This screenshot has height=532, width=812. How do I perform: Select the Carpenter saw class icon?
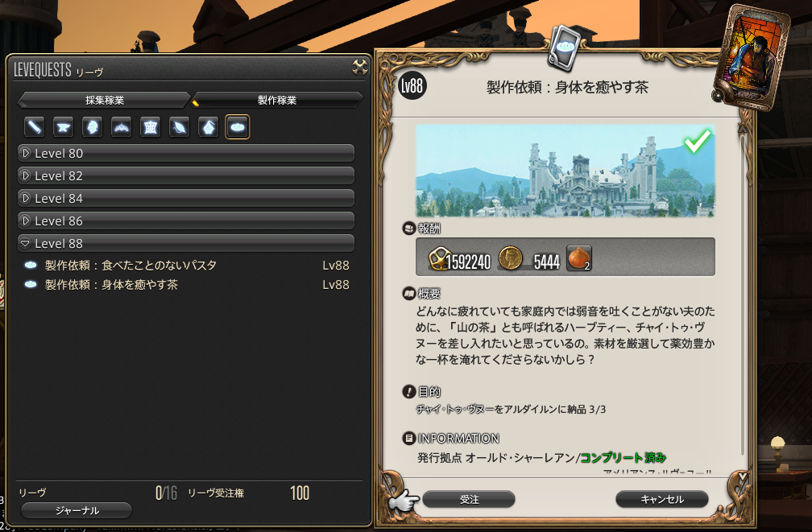[x=34, y=127]
